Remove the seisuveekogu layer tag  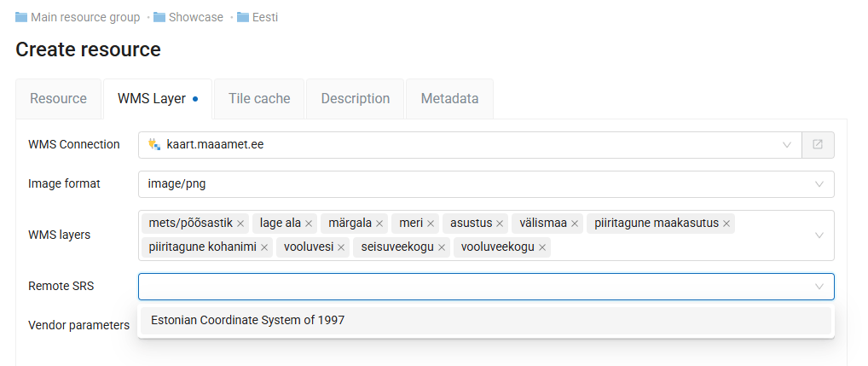[441, 247]
